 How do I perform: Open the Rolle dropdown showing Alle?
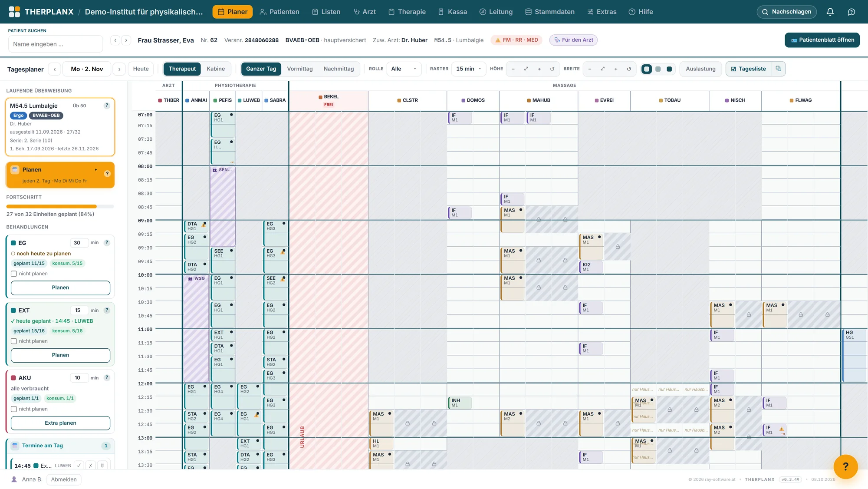[x=404, y=69]
